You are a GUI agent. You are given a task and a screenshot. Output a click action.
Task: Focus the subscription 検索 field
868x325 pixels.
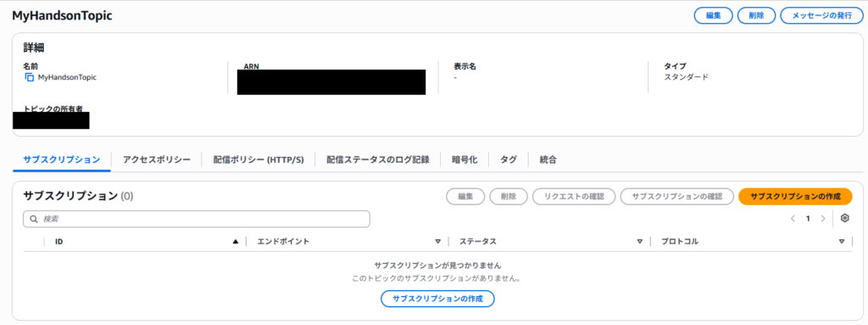point(197,219)
